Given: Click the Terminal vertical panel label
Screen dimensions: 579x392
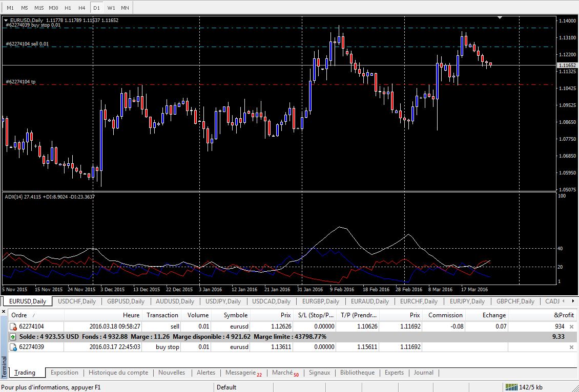Looking at the screenshot, I should coord(4,366).
